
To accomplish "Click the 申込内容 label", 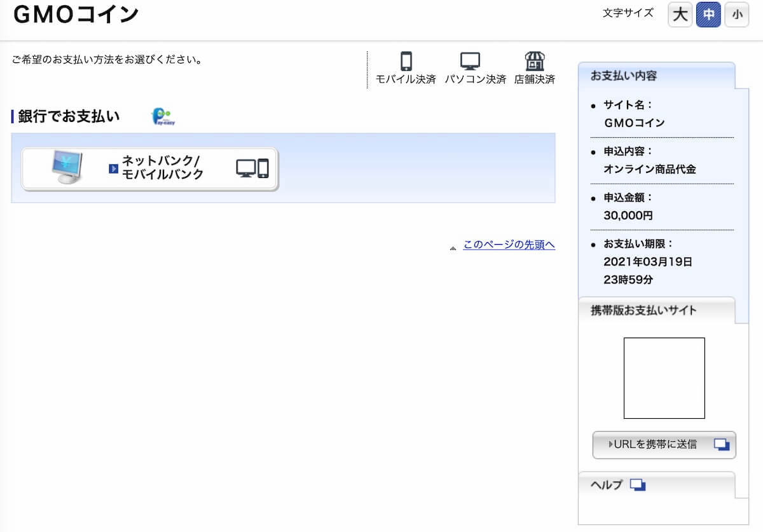I will point(628,152).
